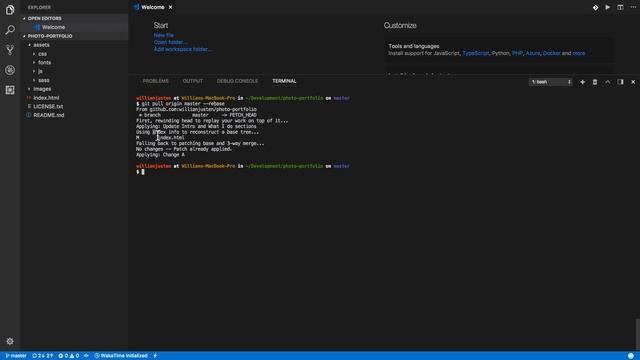Viewport: 640px width, 360px height.
Task: Switch to the Debug Console tab
Action: tap(237, 81)
